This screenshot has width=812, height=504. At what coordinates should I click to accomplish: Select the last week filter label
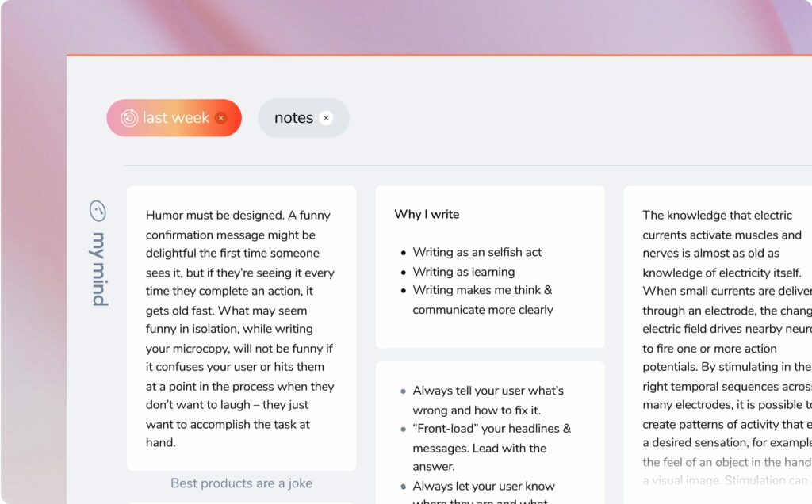tap(175, 118)
